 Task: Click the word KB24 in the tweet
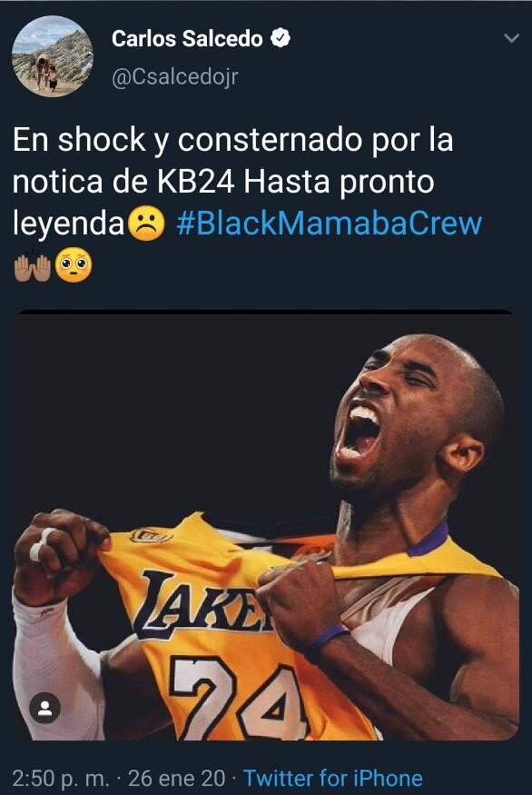click(195, 182)
